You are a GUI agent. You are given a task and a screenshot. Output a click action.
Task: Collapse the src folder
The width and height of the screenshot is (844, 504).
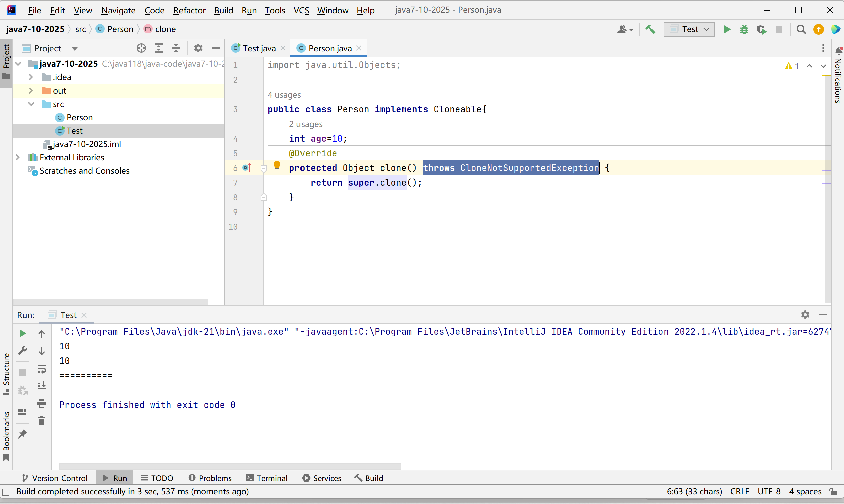tap(32, 104)
